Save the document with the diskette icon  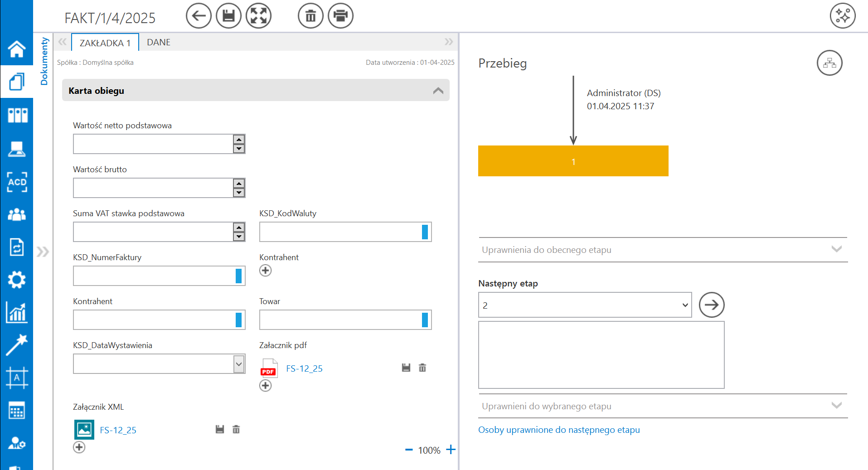tap(228, 16)
